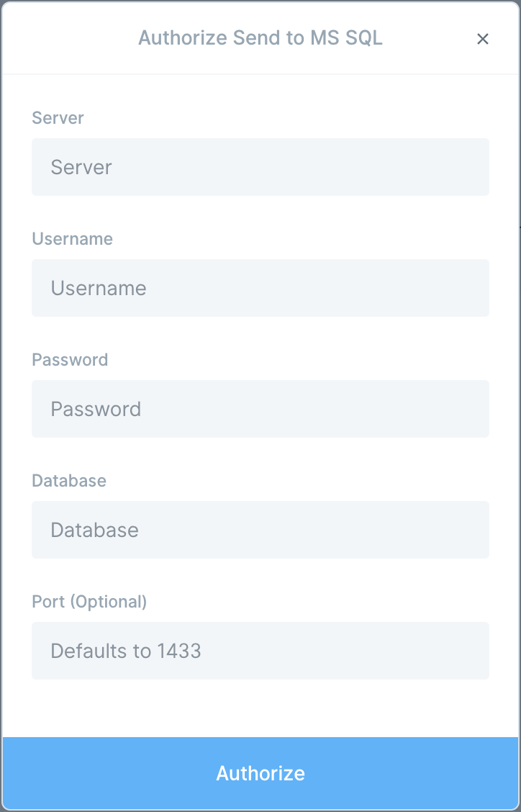Click the 'Defaults to 1433' placeholder text
Viewport: 521px width, 812px height.
126,651
